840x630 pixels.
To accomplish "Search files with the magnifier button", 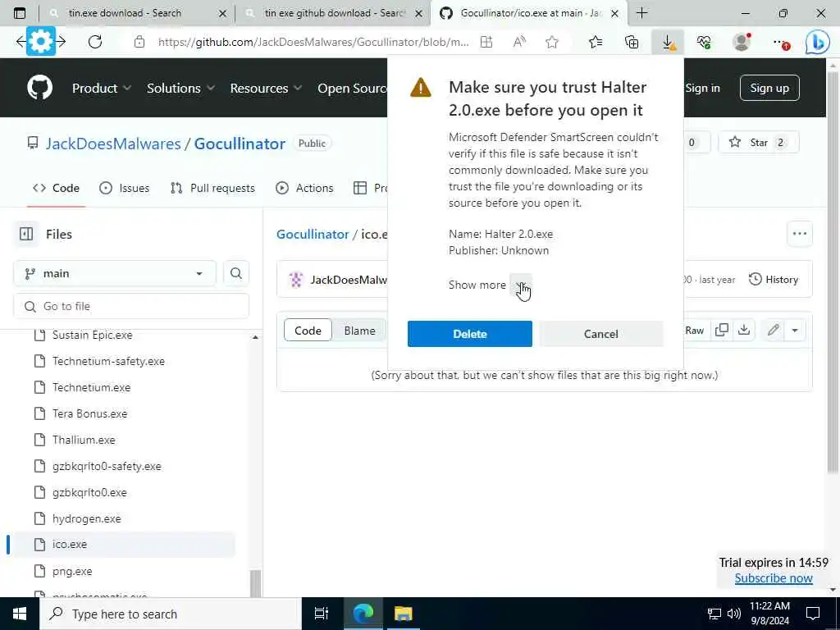I will pos(235,273).
